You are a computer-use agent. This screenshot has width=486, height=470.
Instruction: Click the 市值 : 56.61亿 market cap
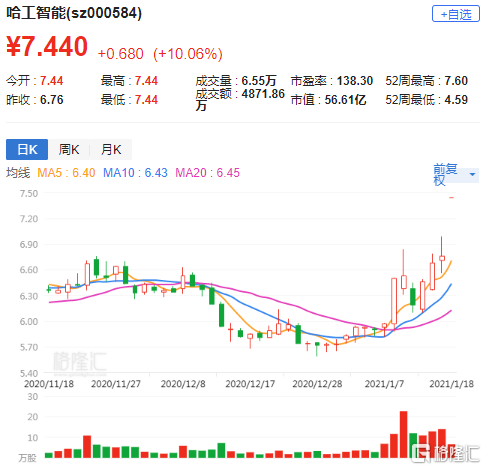(x=328, y=100)
